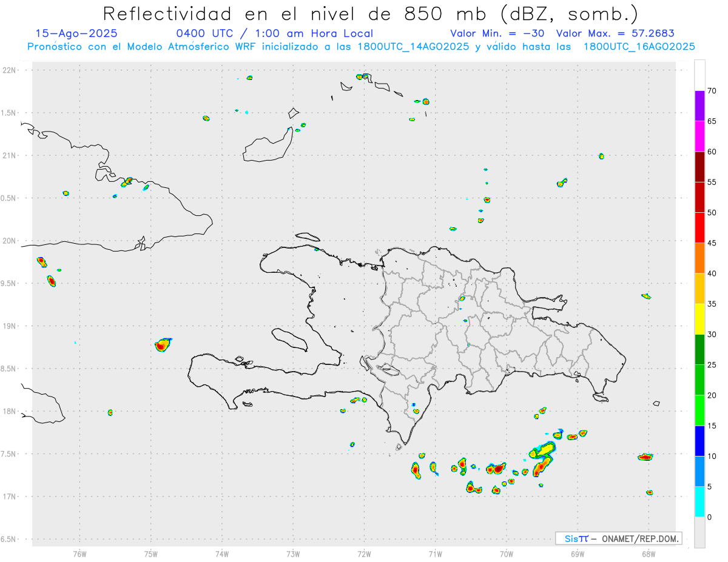
Task: Pick the medium green 20–25 dBZ segment
Action: 699,380
